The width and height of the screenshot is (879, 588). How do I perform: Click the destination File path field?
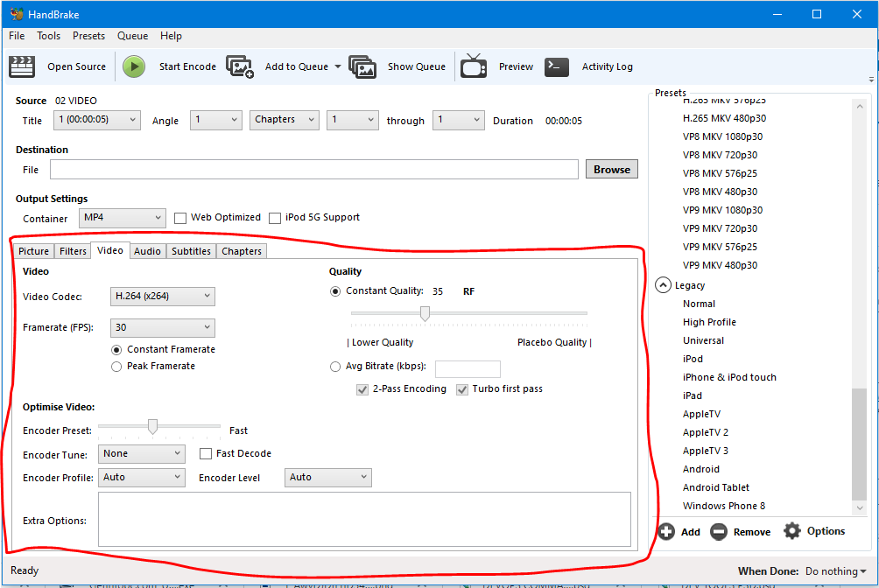click(314, 169)
